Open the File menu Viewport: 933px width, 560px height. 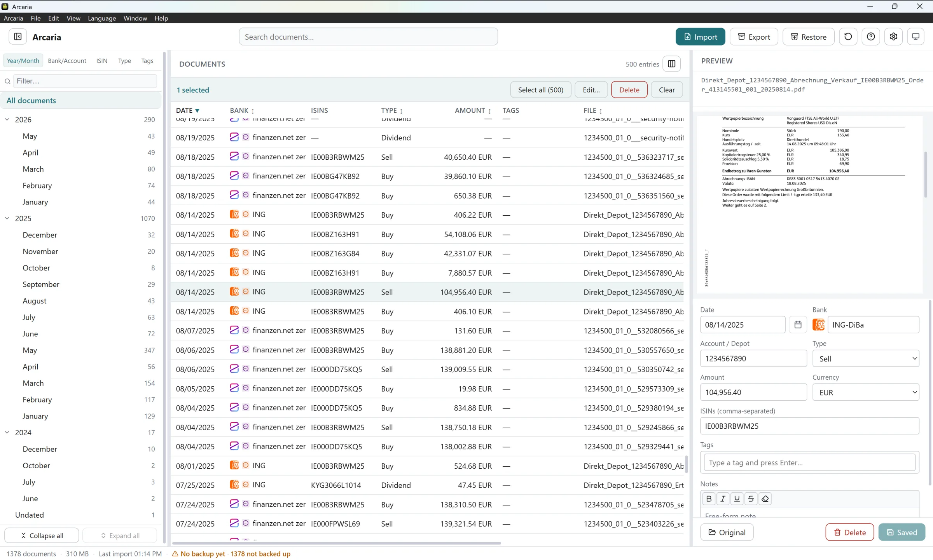coord(36,18)
